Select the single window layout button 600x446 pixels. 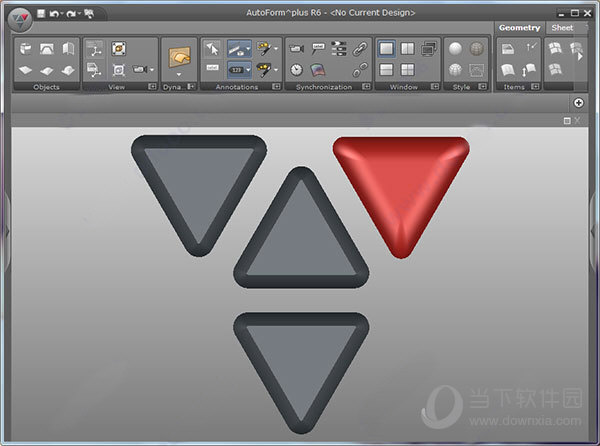[x=386, y=49]
